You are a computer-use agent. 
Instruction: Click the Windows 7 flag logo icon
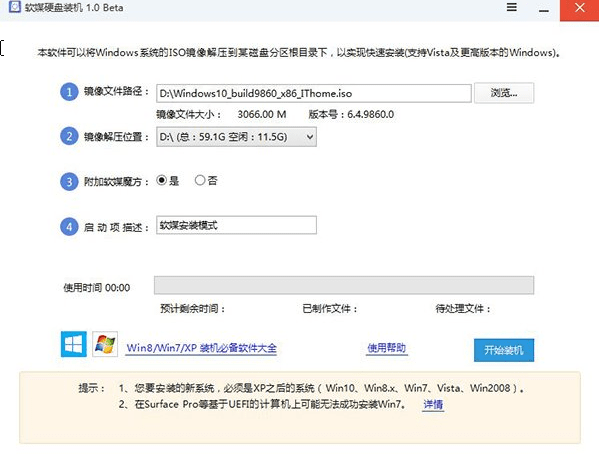click(105, 344)
